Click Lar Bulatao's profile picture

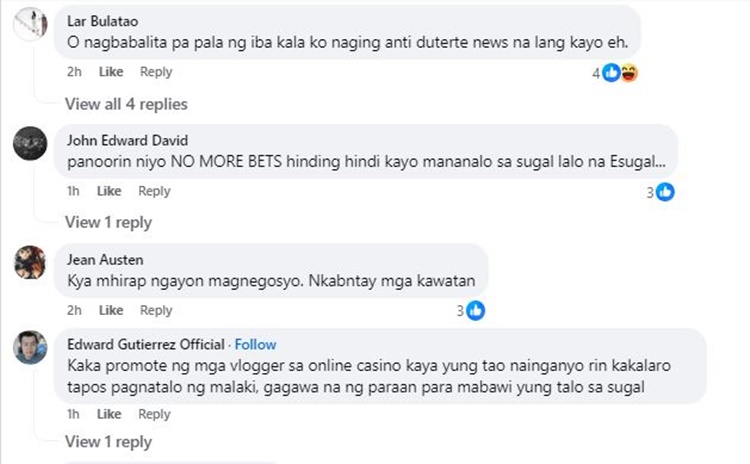[x=30, y=24]
